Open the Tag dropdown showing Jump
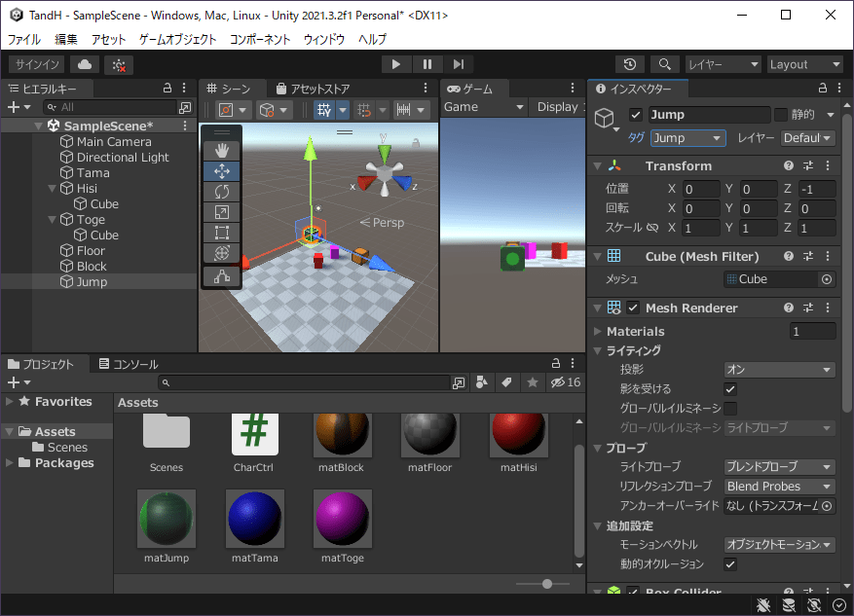 tap(687, 138)
